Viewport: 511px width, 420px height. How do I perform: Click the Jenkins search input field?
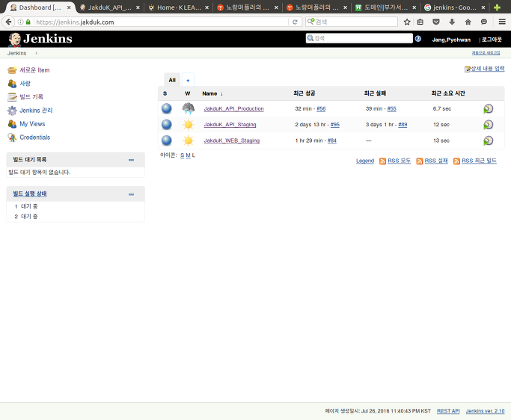pyautogui.click(x=359, y=38)
